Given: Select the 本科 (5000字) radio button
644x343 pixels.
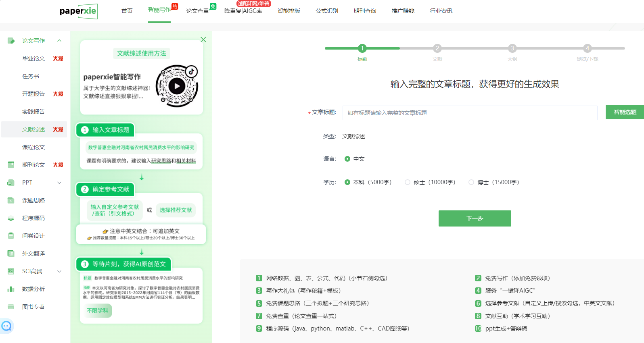Looking at the screenshot, I should pyautogui.click(x=347, y=182).
